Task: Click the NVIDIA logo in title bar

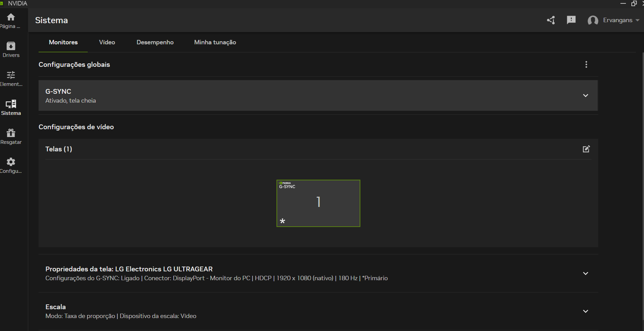Action: [x=2, y=3]
